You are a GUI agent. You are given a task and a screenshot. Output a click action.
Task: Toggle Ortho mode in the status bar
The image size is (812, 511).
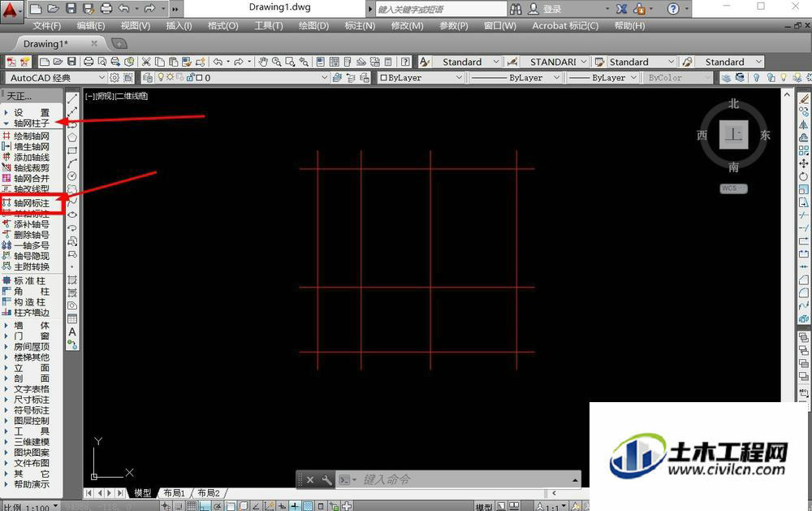(x=205, y=506)
